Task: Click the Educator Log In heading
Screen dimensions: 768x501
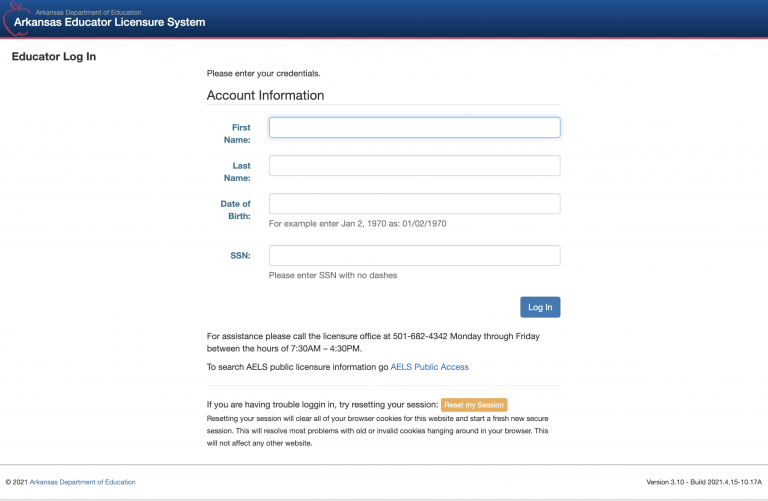Action: click(x=54, y=57)
